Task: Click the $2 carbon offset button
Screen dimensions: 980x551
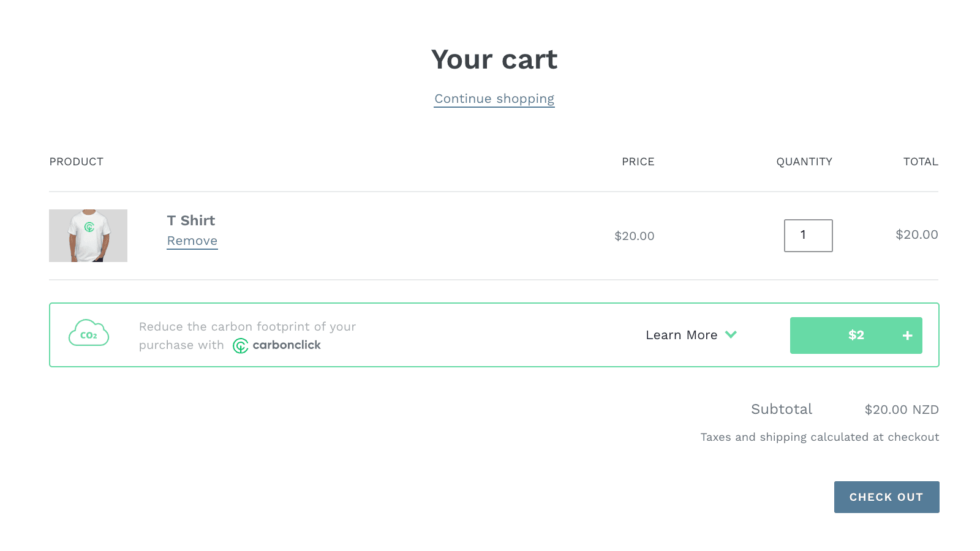Action: [x=856, y=335]
